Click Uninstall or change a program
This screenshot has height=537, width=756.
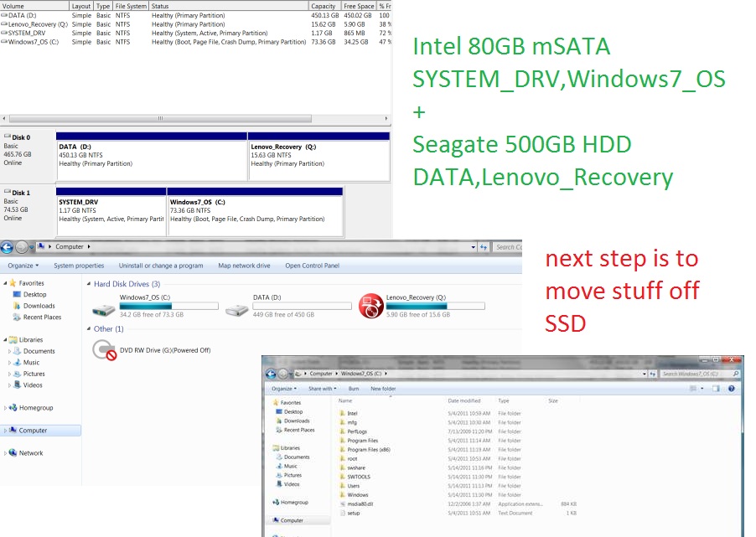point(161,266)
